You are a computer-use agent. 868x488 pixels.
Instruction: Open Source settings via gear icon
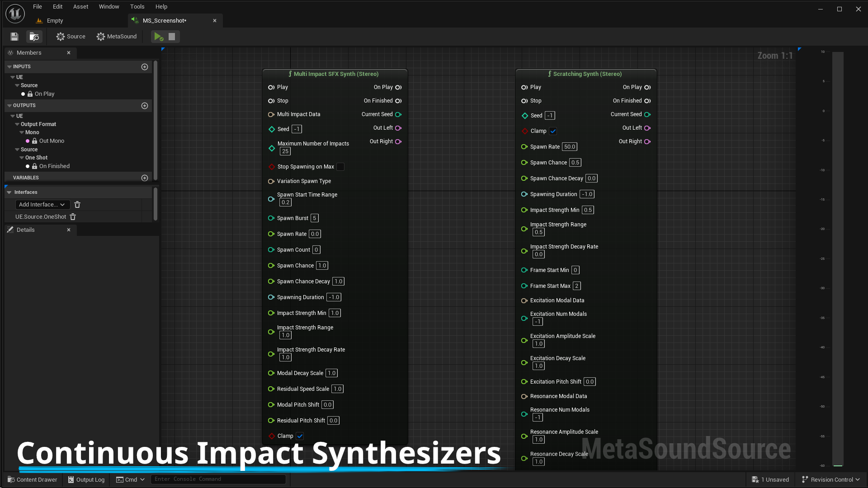click(x=61, y=36)
